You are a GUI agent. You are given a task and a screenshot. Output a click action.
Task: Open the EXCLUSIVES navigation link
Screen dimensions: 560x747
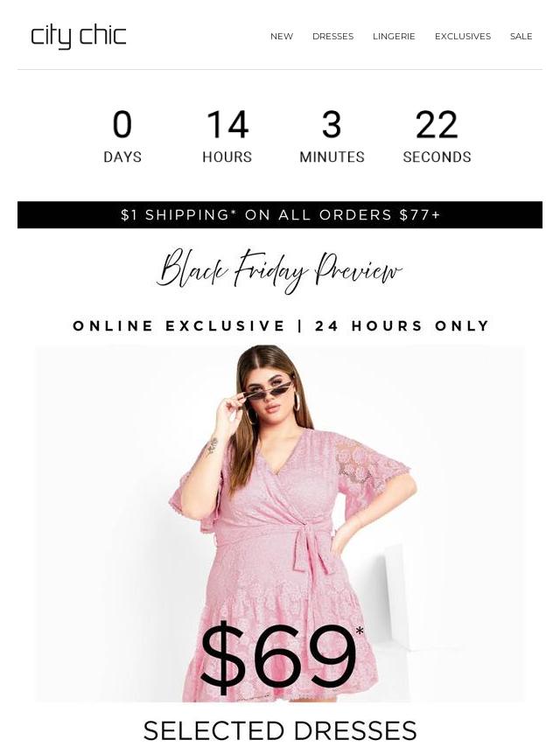[462, 36]
